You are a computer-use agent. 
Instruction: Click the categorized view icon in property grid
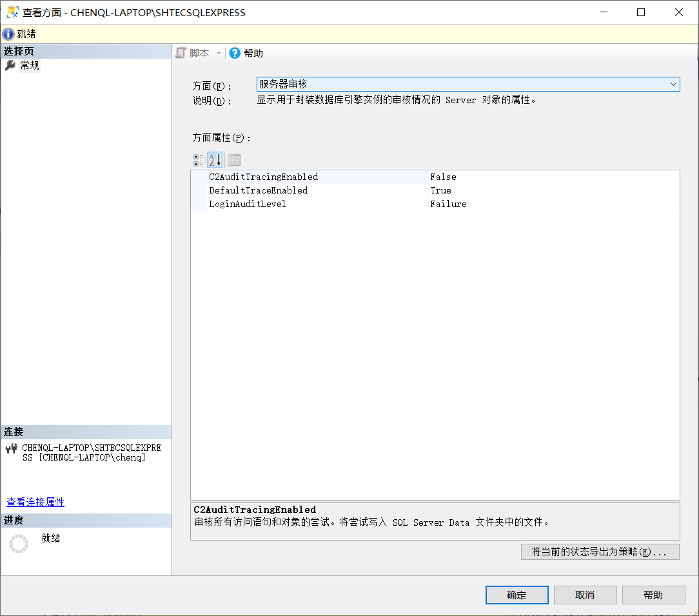[199, 160]
